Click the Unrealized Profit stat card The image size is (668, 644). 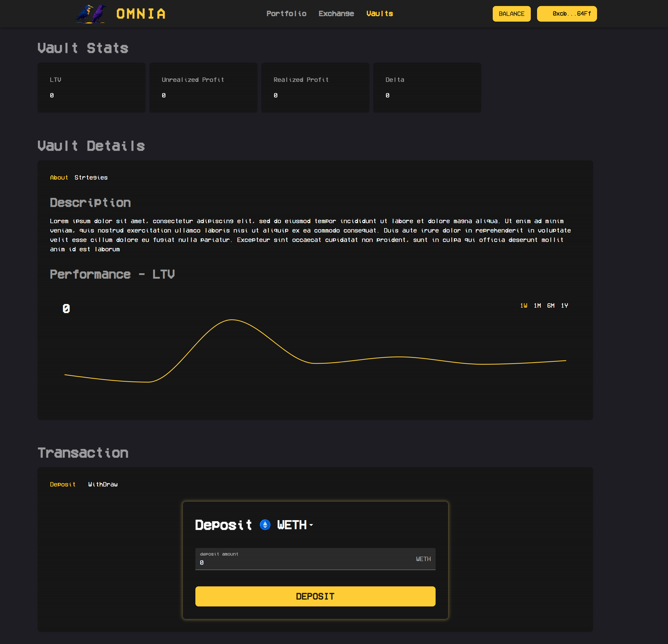(203, 88)
